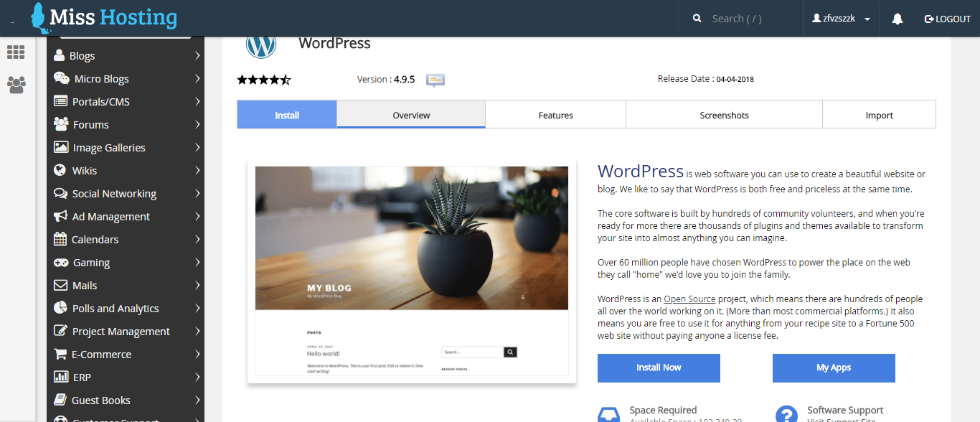
Task: Expand the Social Networking chevron
Action: tap(197, 193)
